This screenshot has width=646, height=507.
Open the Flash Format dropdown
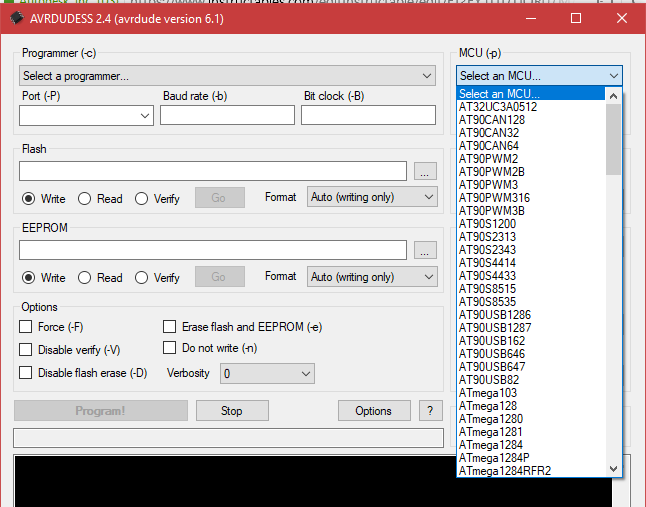(x=372, y=197)
